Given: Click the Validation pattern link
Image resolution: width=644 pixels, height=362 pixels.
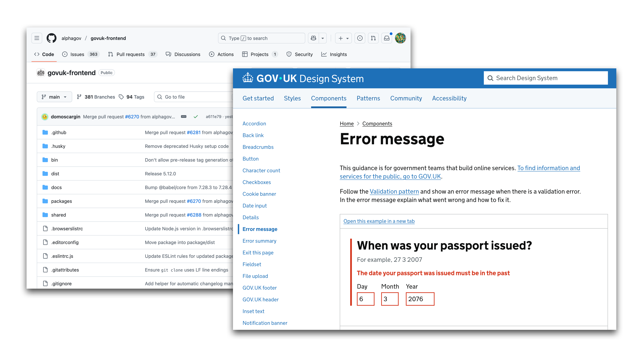Looking at the screenshot, I should 394,192.
